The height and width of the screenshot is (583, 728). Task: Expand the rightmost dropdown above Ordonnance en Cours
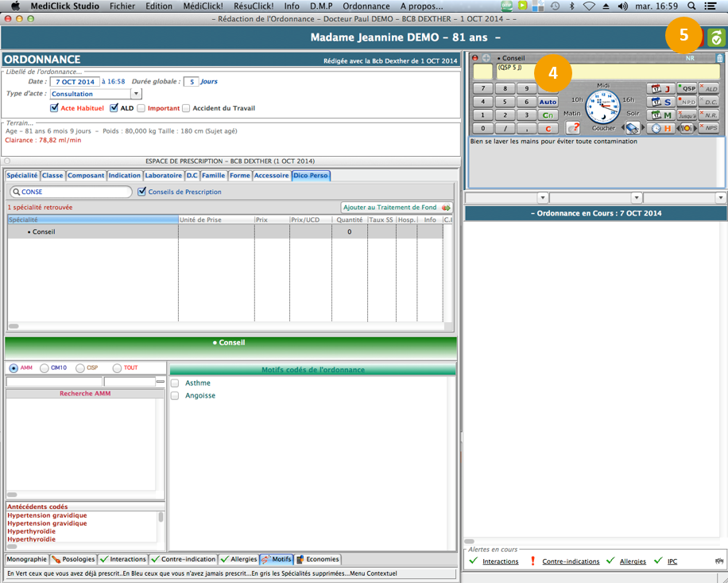720,198
